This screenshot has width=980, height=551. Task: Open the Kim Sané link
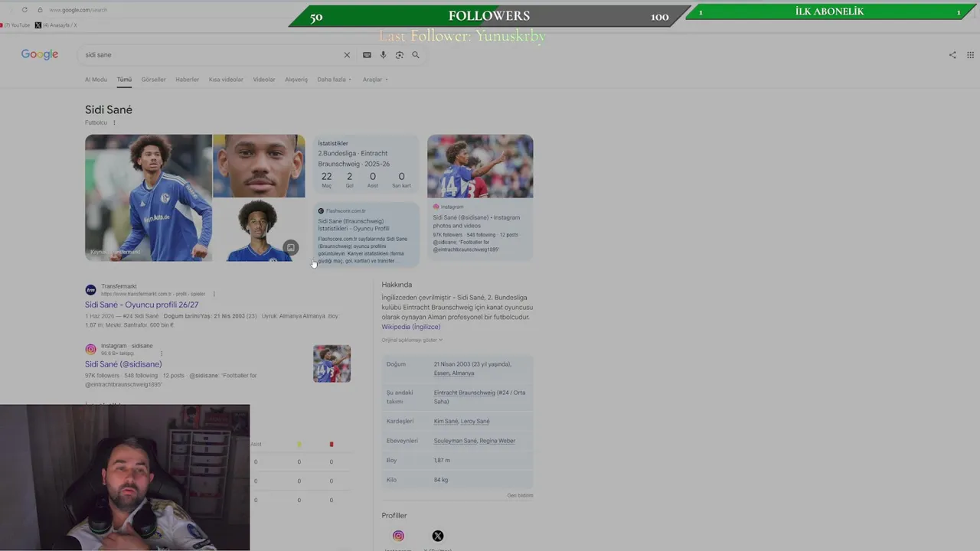point(446,421)
